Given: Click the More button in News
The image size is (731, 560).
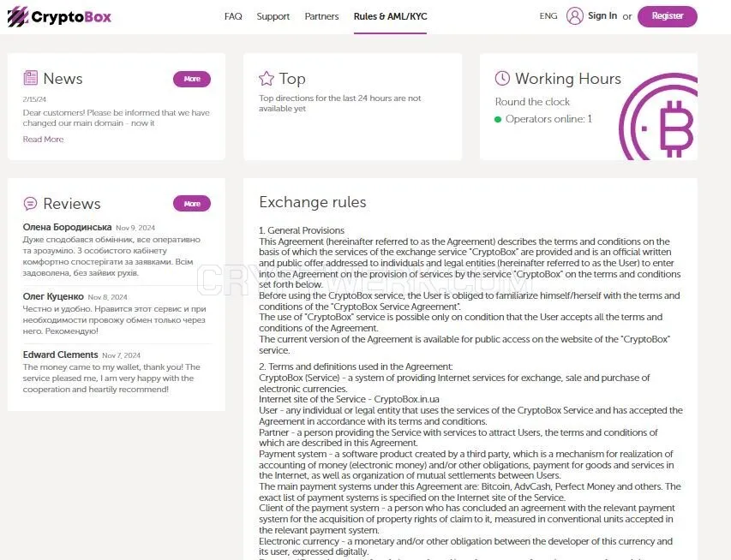Looking at the screenshot, I should tap(192, 79).
